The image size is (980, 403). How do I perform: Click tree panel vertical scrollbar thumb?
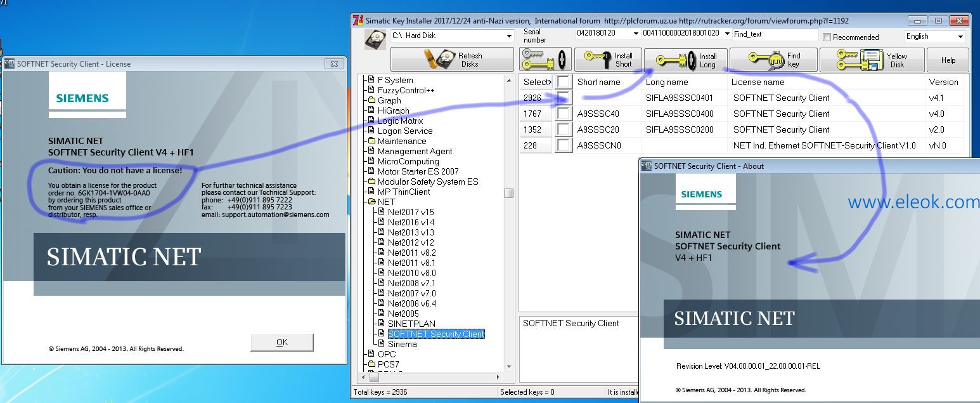tap(509, 194)
